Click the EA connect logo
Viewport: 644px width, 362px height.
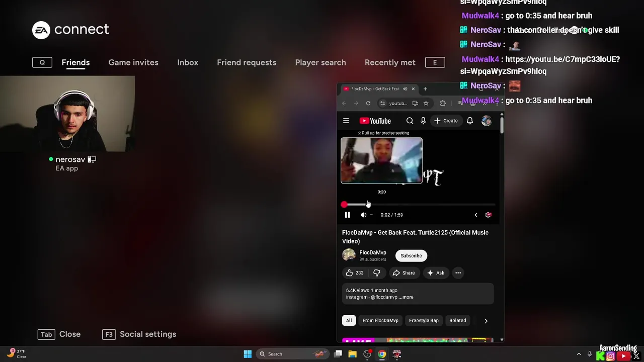pos(70,30)
